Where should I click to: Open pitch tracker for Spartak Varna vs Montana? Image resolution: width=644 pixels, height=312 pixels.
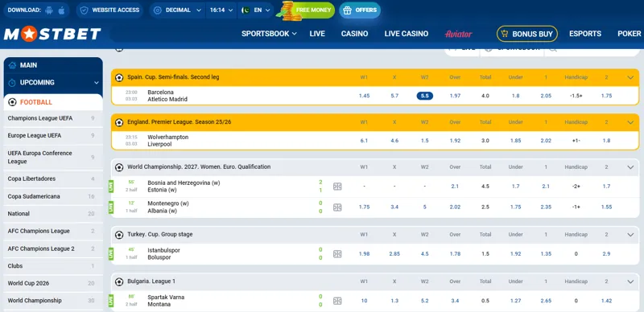tap(337, 301)
